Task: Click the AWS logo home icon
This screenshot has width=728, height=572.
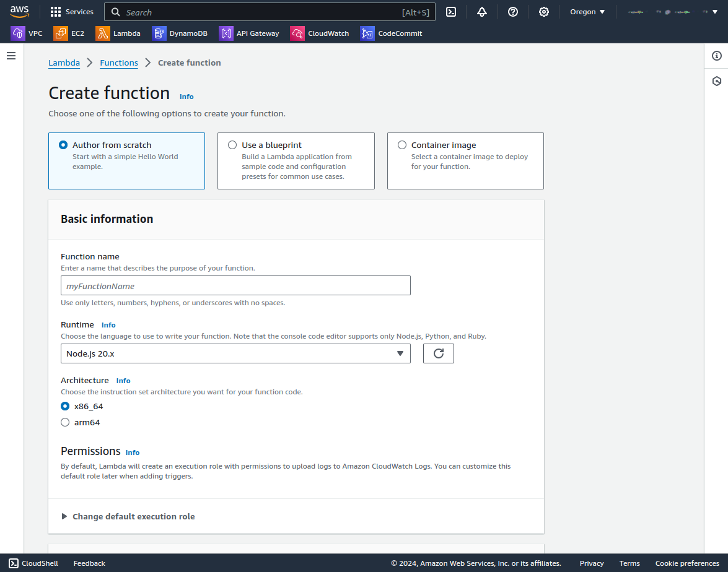Action: click(19, 12)
